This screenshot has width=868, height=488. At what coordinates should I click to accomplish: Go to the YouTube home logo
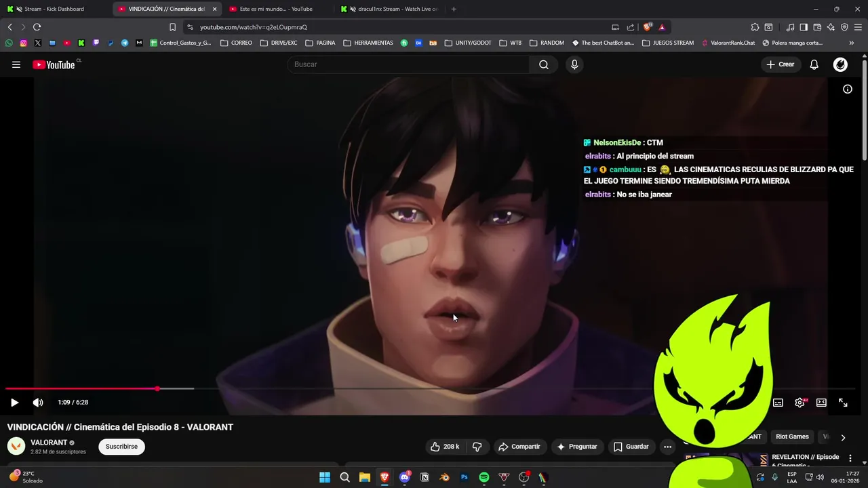pos(54,64)
